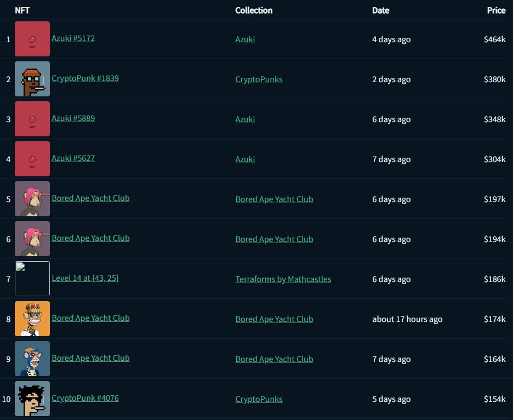
Task: Open the Azuki #5889 thumbnail image
Action: pyautogui.click(x=32, y=119)
